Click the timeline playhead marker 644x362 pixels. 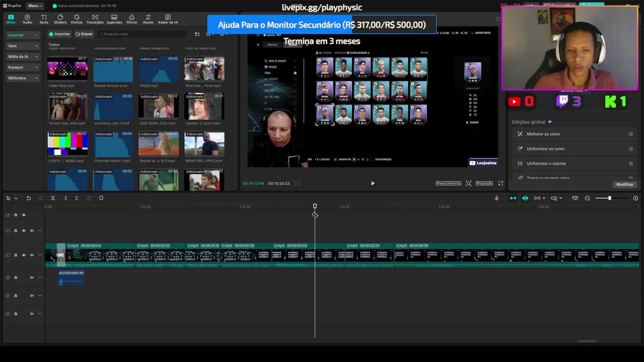[x=315, y=207]
